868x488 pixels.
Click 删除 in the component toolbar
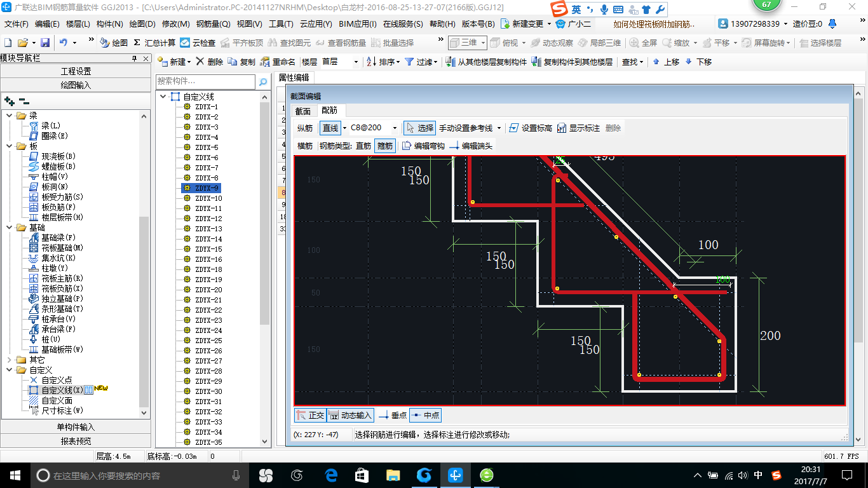(209, 62)
